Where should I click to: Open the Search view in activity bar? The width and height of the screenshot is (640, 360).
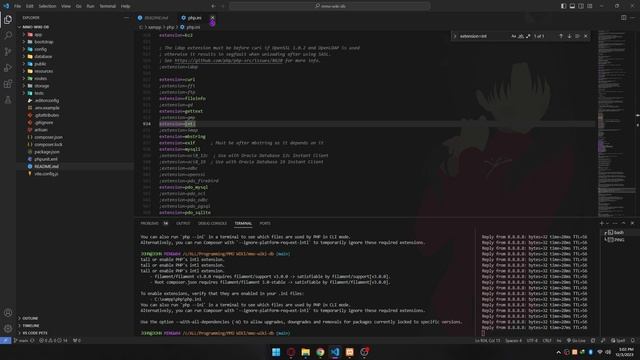[x=8, y=36]
